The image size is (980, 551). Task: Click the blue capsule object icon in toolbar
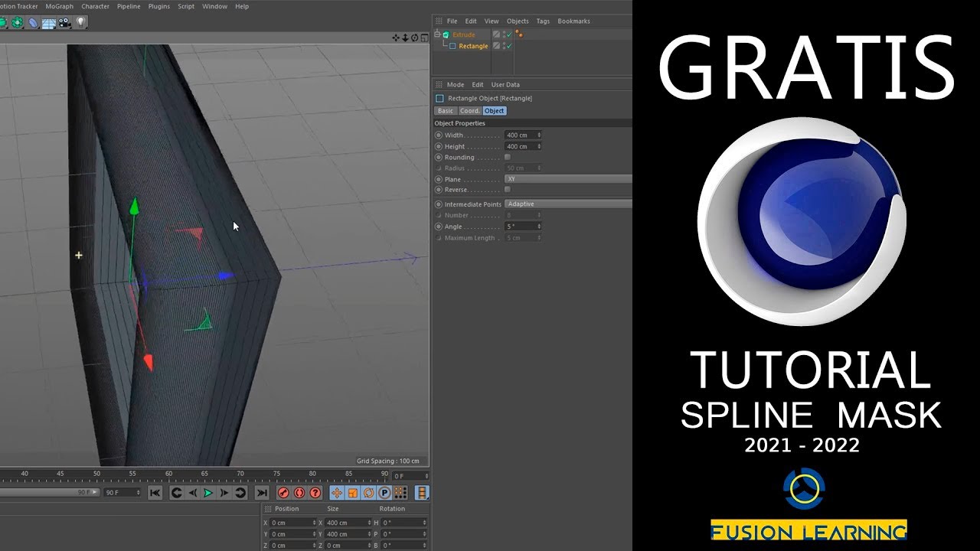(x=33, y=23)
